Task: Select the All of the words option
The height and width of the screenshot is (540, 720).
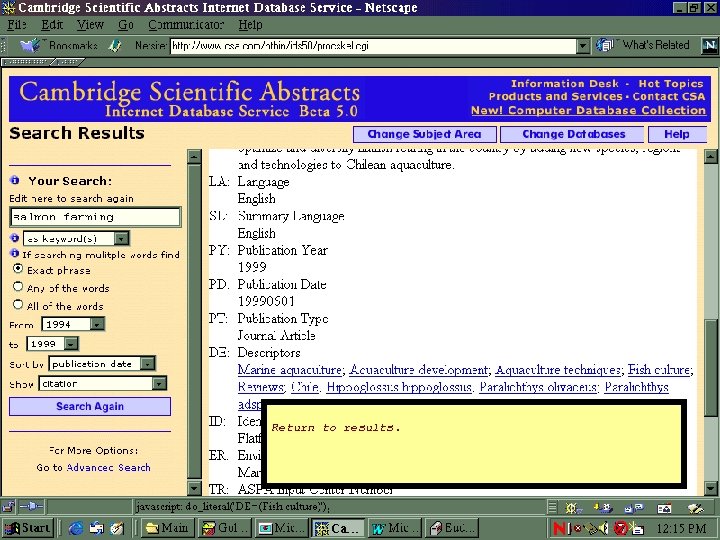Action: 18,304
